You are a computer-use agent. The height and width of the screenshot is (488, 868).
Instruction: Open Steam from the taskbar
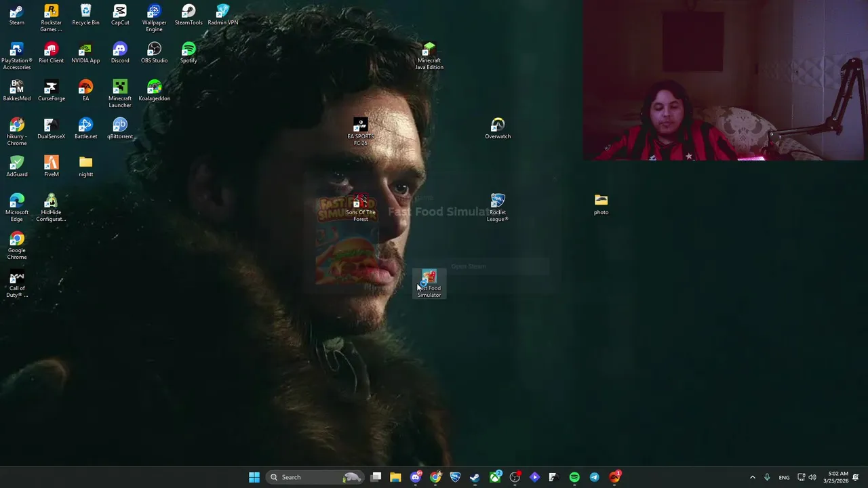475,477
